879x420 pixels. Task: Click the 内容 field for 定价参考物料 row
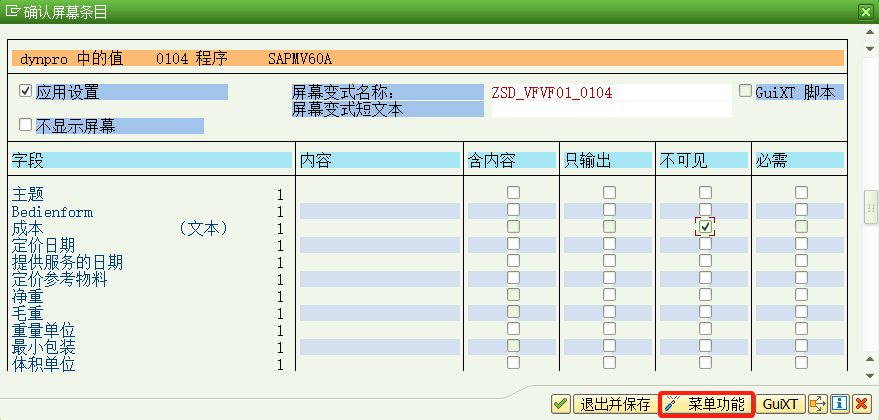coord(380,279)
